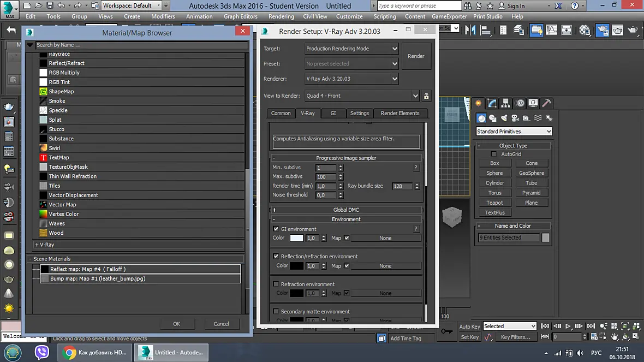Open the Modifiers menu

point(163,16)
